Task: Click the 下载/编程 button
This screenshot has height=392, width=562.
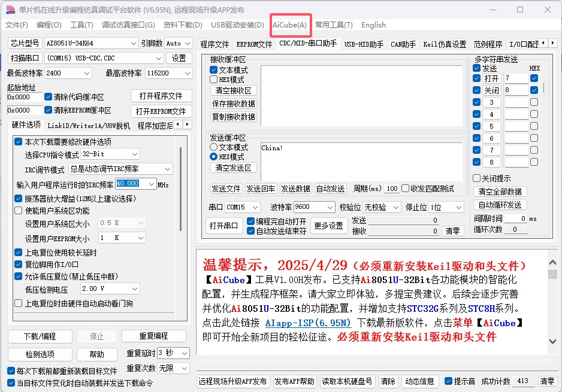Action: click(40, 336)
